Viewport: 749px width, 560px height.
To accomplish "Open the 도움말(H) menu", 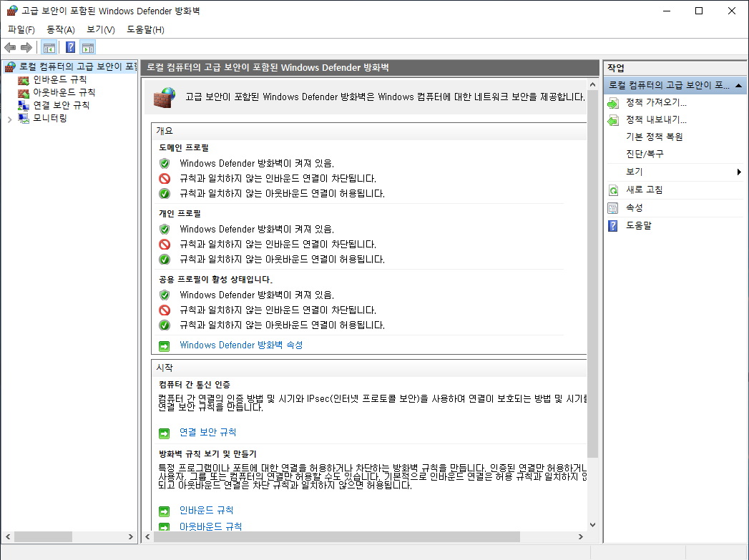I will pos(145,29).
